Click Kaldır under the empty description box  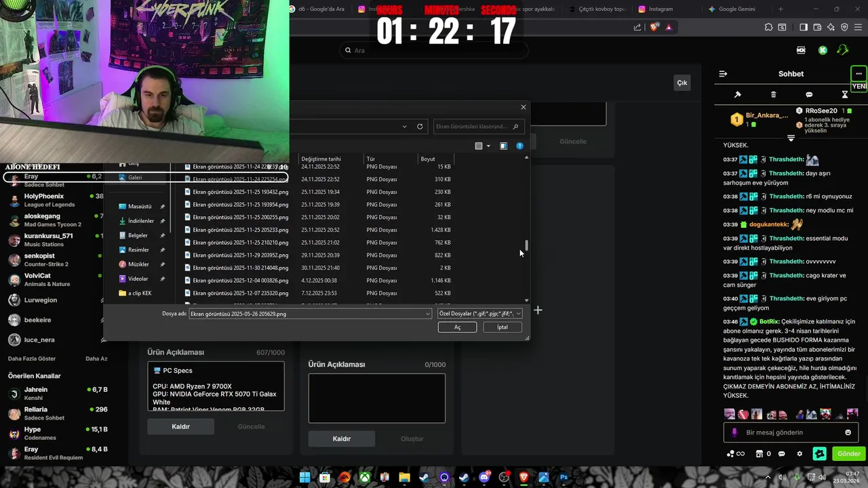[x=341, y=439]
